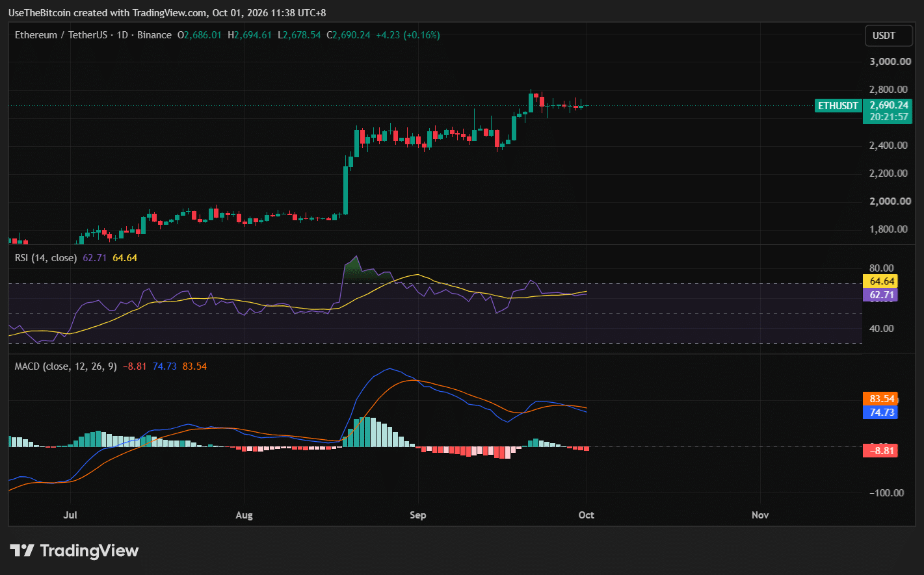
Task: Click the open price O2,686.01 in legend
Action: (200, 35)
